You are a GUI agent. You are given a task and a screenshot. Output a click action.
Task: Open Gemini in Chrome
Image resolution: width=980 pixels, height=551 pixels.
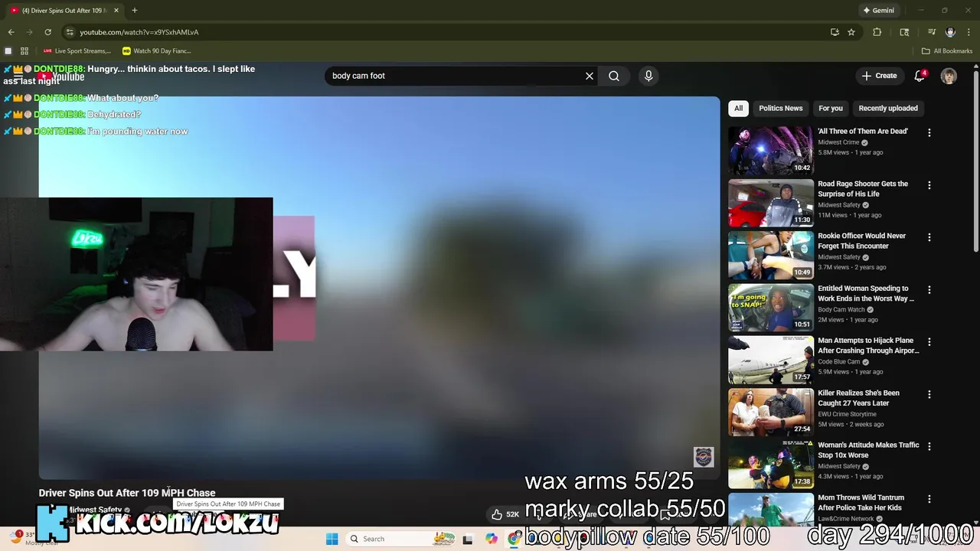[878, 11]
